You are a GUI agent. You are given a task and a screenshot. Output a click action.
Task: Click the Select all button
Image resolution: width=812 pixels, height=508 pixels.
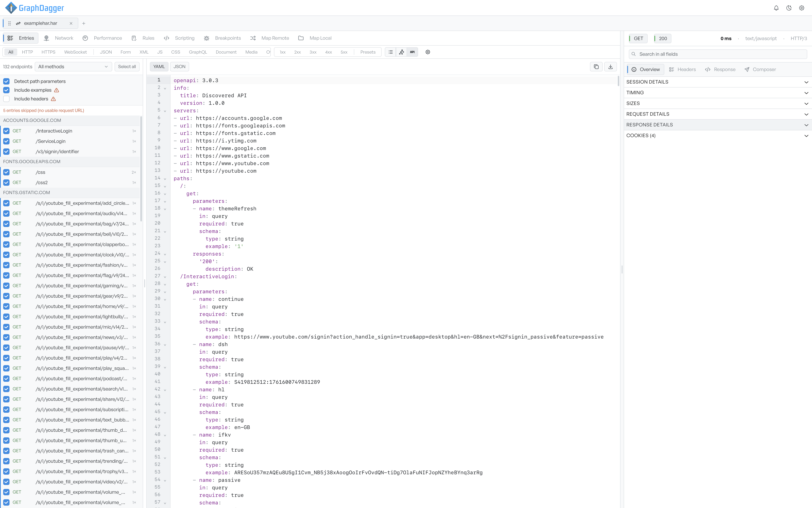pos(127,66)
